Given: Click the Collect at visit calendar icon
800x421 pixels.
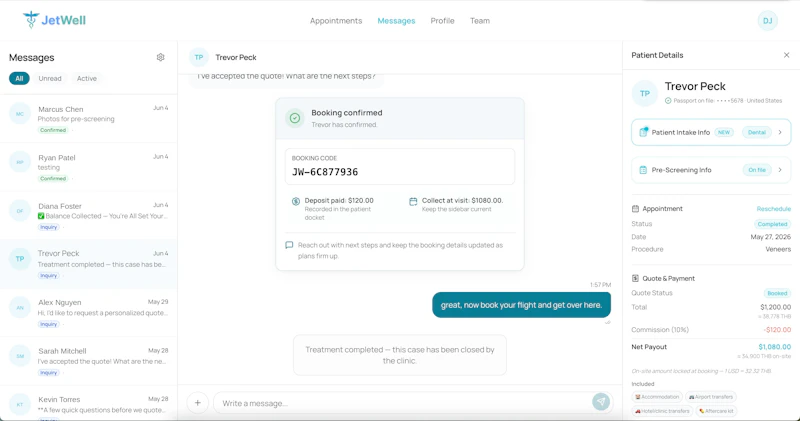Looking at the screenshot, I should 413,201.
